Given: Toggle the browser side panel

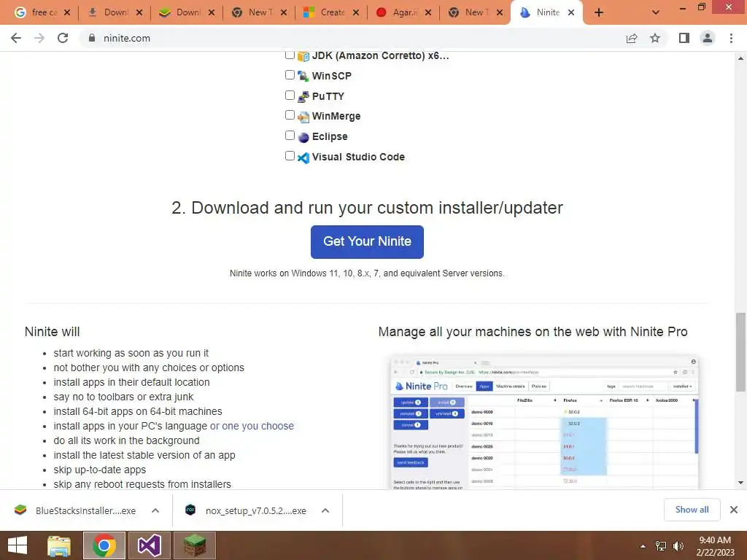Looking at the screenshot, I should pos(684,38).
